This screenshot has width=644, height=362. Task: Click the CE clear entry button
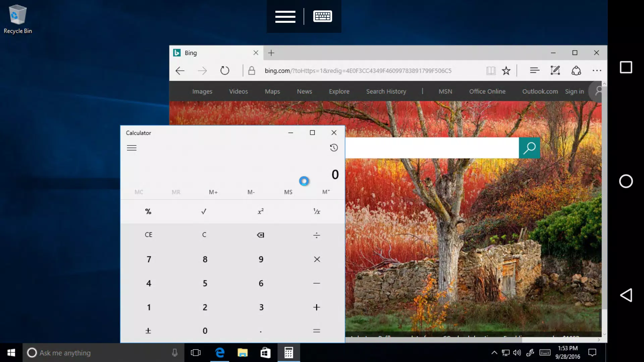click(x=148, y=235)
